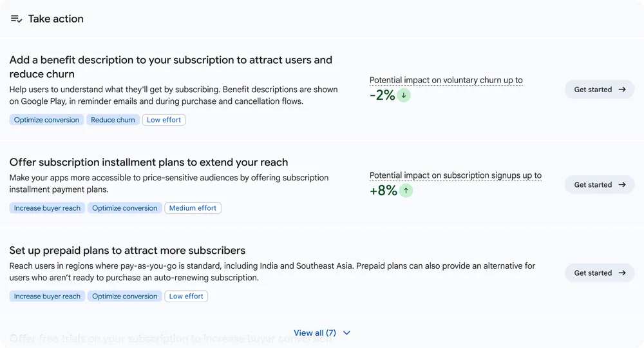644x348 pixels.
Task: Open Potential impact on subscription signups tooltip
Action: coord(455,175)
